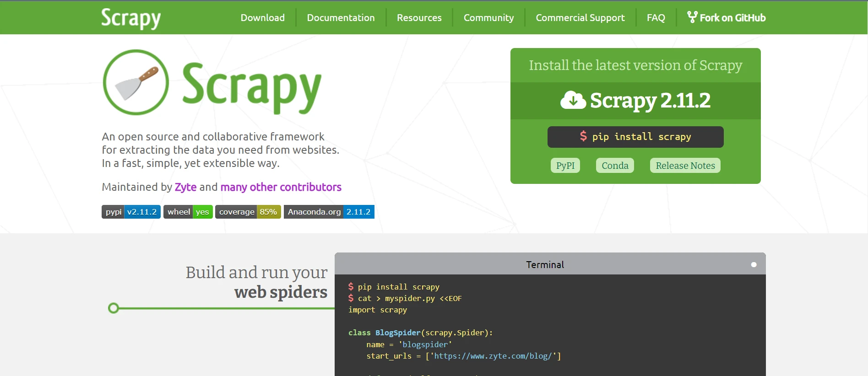Screen dimensions: 868x376
Task: Open the PyPI button
Action: click(565, 166)
